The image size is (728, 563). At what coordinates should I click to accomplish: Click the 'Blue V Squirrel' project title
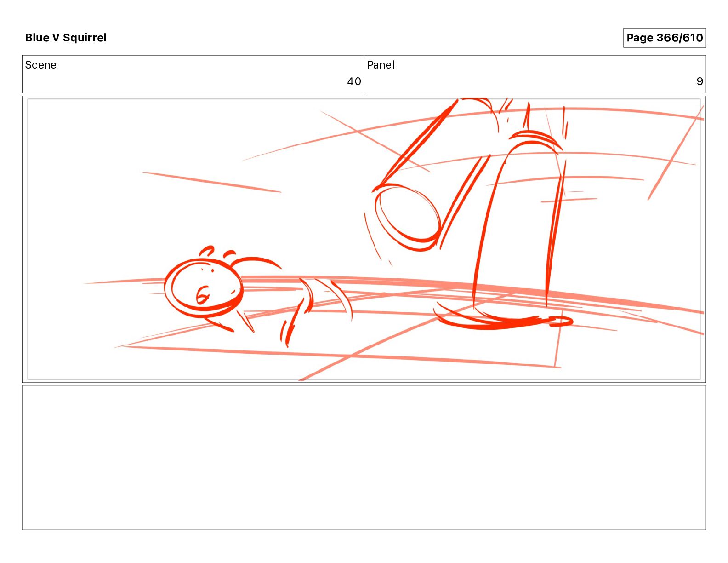(x=66, y=38)
